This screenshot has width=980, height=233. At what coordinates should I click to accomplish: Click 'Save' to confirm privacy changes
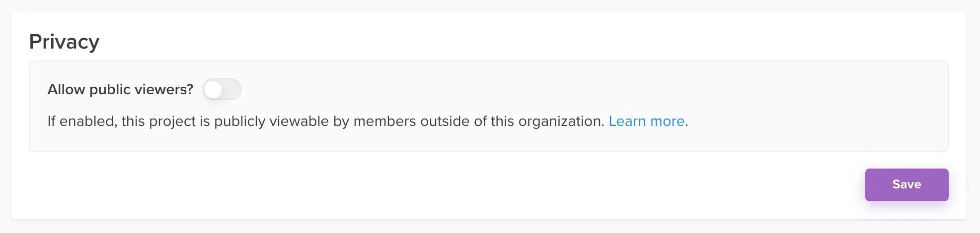pyautogui.click(x=906, y=184)
